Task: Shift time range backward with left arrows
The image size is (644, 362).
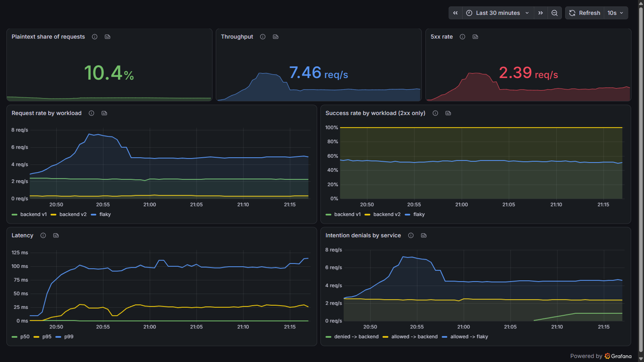Action: point(455,13)
